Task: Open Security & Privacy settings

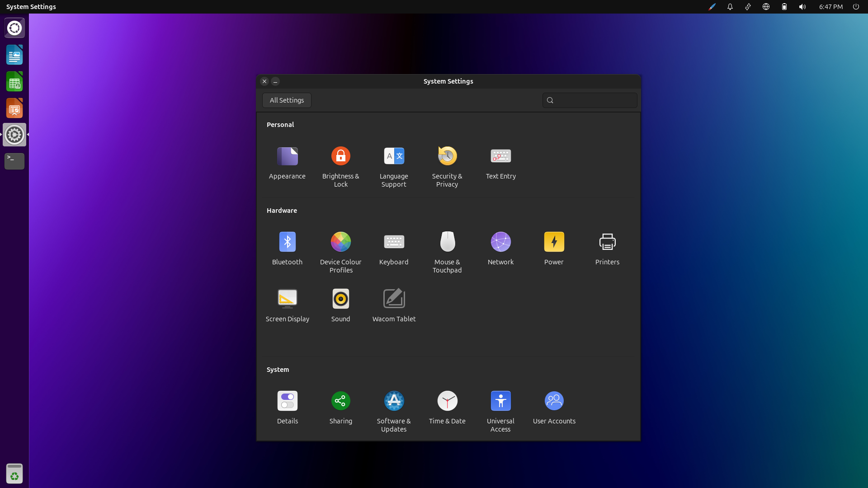Action: [447, 167]
